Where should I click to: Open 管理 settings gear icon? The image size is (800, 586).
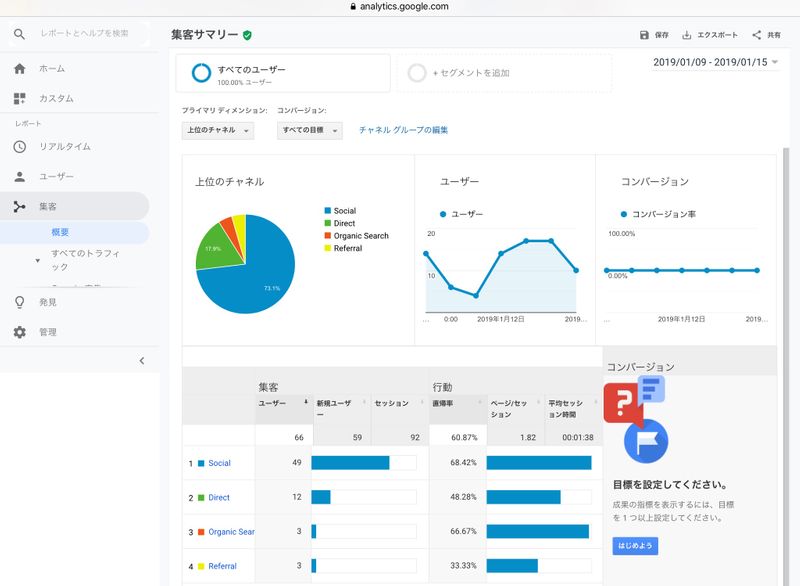pos(19,332)
